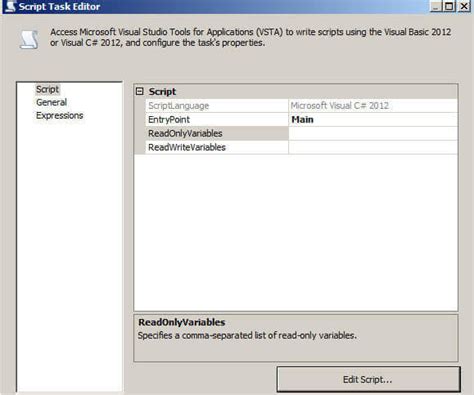Click the ReadOnlyVariables description heading
Viewport: 474px width, 395px height.
[182, 322]
